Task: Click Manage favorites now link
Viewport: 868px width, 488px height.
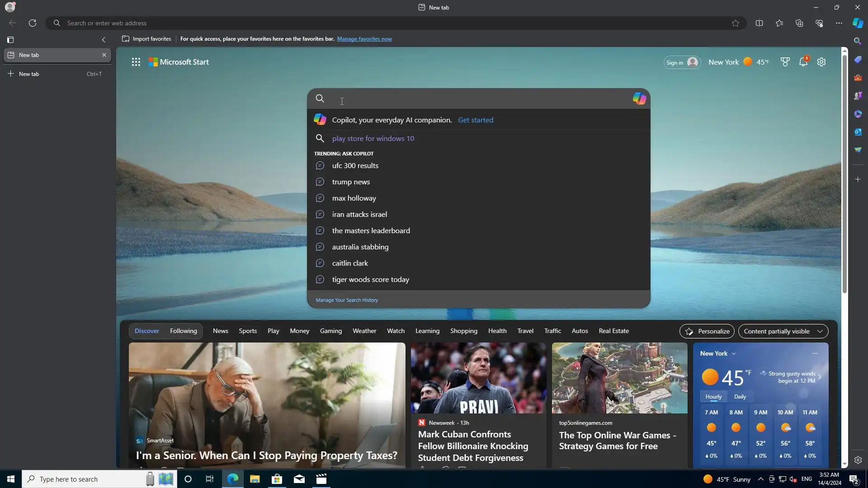Action: (364, 39)
